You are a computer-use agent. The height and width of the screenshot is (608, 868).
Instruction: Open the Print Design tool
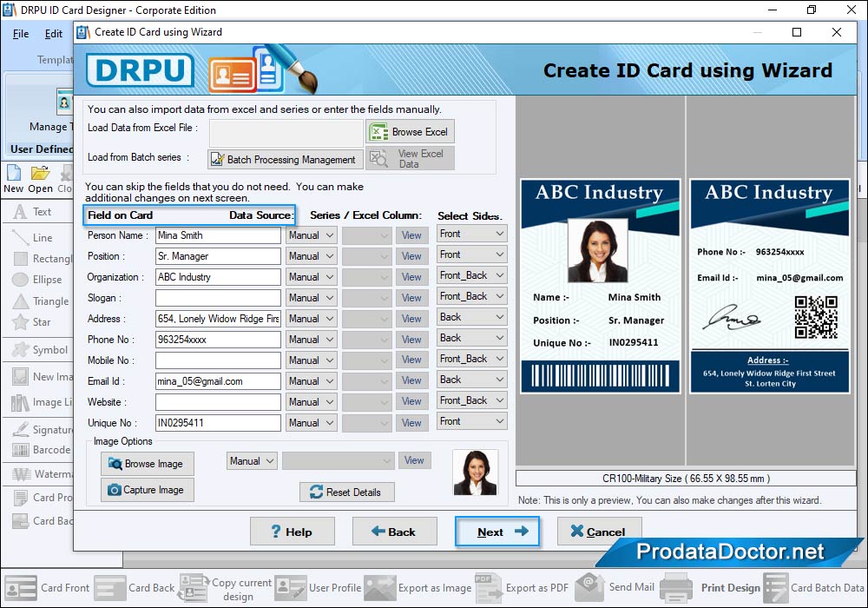pyautogui.click(x=676, y=587)
